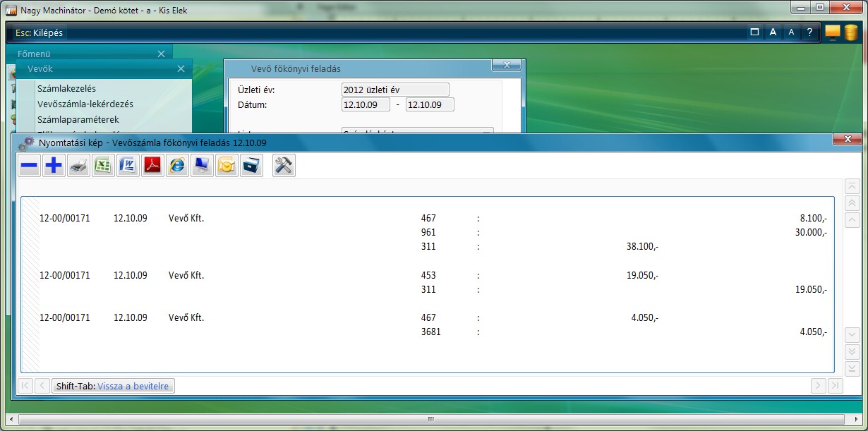Click account number 453
This screenshot has height=431, width=868.
(428, 275)
